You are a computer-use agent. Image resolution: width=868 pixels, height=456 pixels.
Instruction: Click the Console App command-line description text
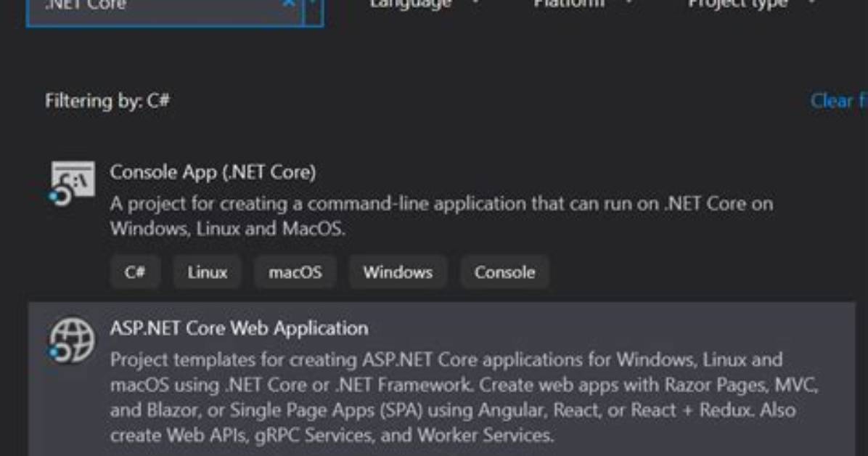point(441,216)
